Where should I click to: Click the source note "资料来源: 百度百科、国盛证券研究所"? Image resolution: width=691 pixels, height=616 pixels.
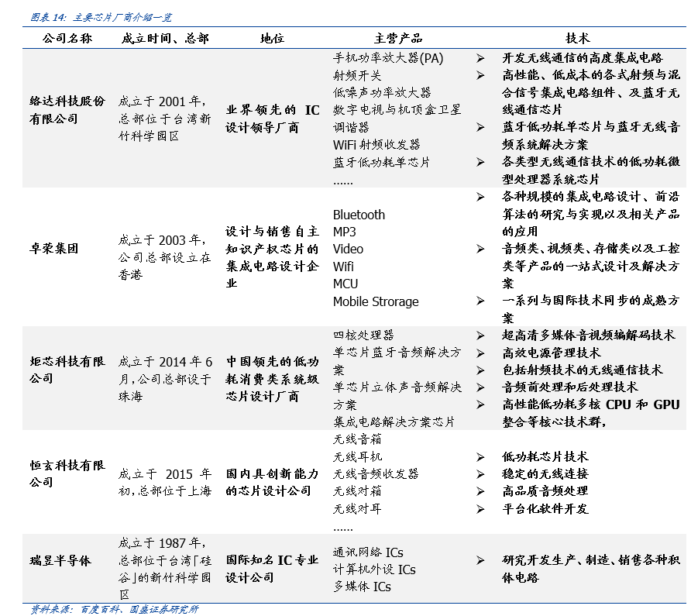(x=114, y=609)
